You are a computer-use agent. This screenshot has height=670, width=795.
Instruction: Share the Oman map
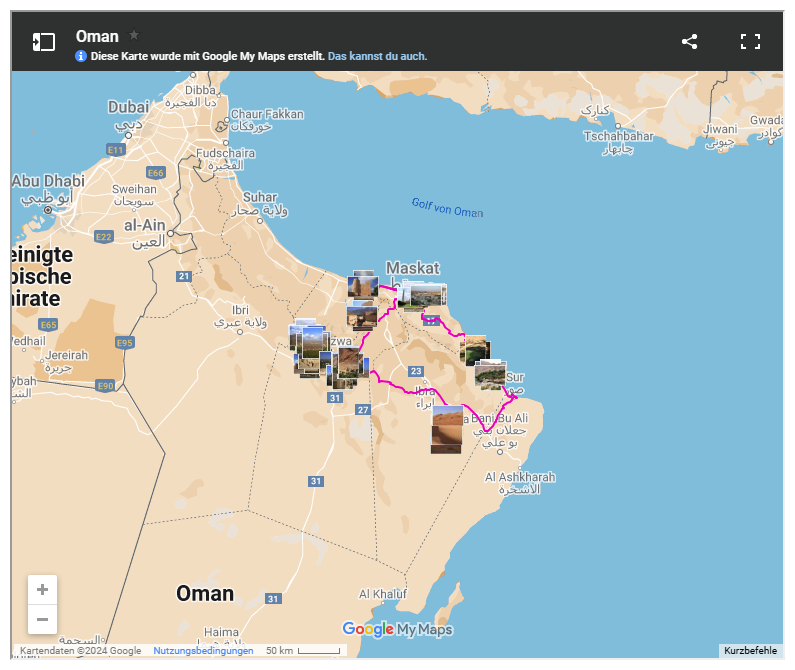pyautogui.click(x=689, y=42)
